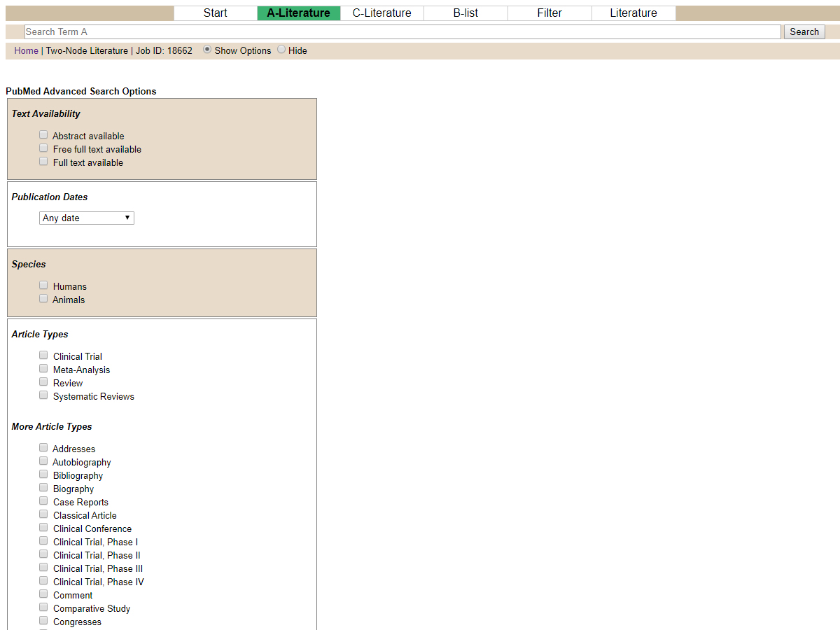Select the Show Options radio button
Screen dimensions: 840x630
[207, 50]
